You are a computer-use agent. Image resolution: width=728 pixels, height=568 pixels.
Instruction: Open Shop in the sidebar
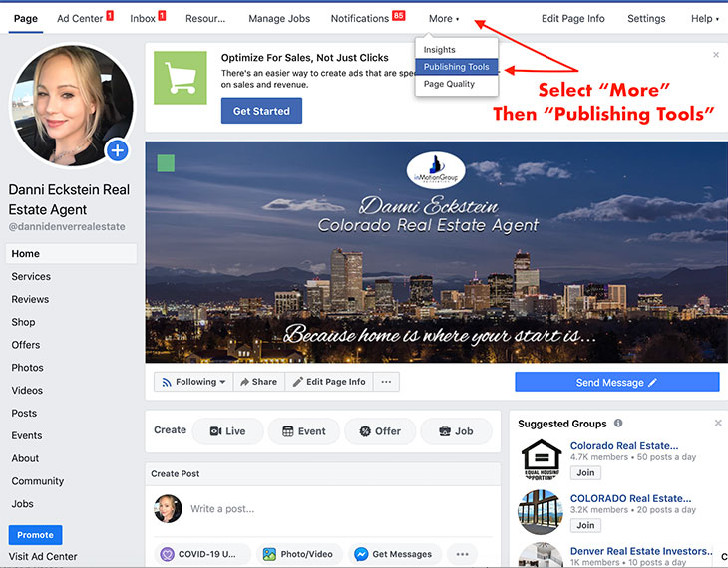23,322
